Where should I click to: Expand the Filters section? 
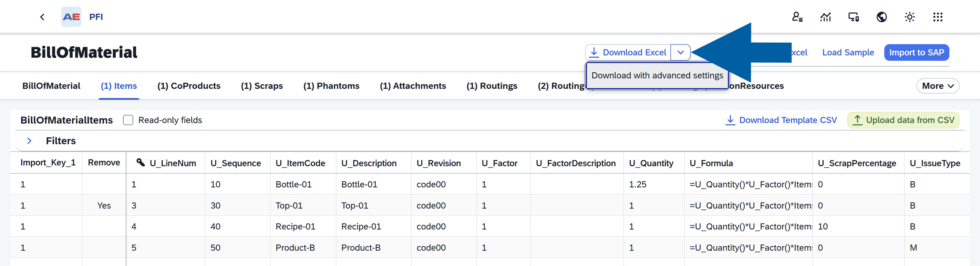click(29, 141)
